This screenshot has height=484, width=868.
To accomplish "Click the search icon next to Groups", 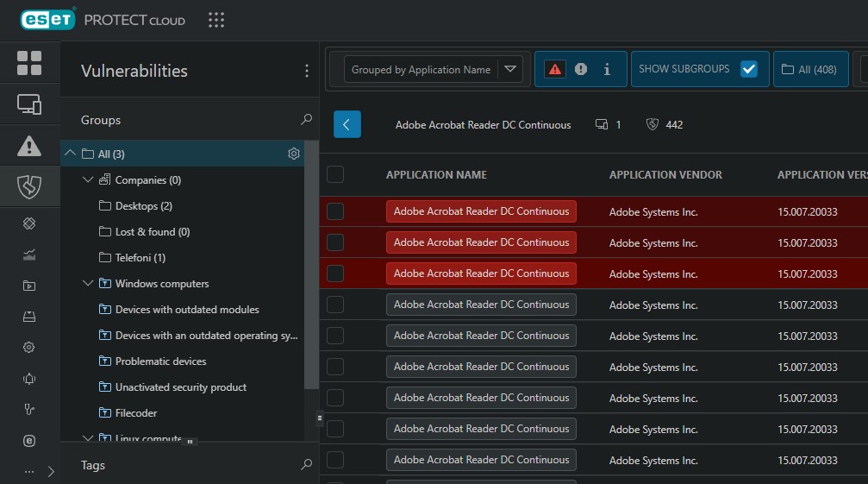I will pos(306,120).
